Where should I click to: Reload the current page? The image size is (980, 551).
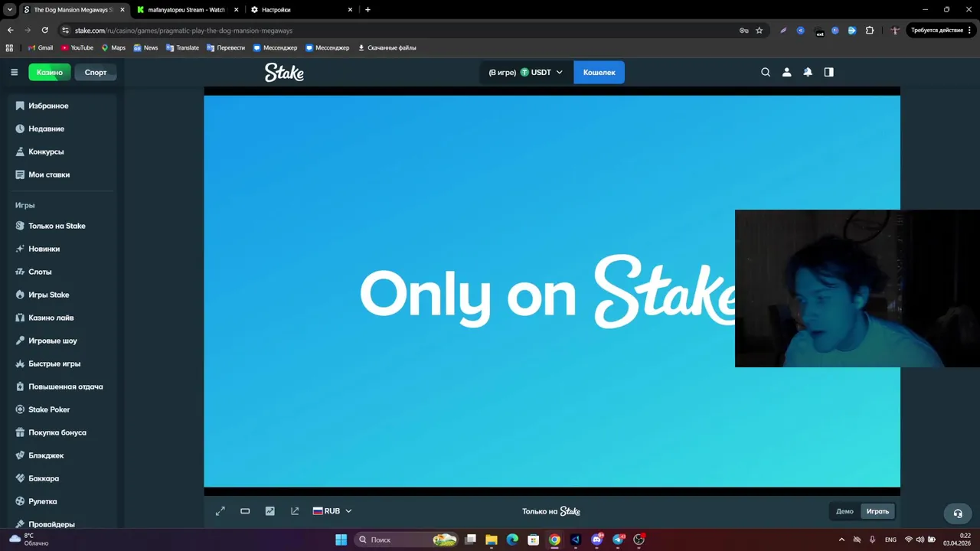(44, 31)
